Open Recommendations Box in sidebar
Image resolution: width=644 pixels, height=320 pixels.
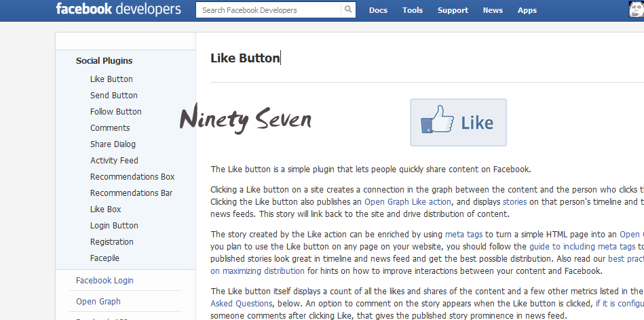pyautogui.click(x=132, y=177)
